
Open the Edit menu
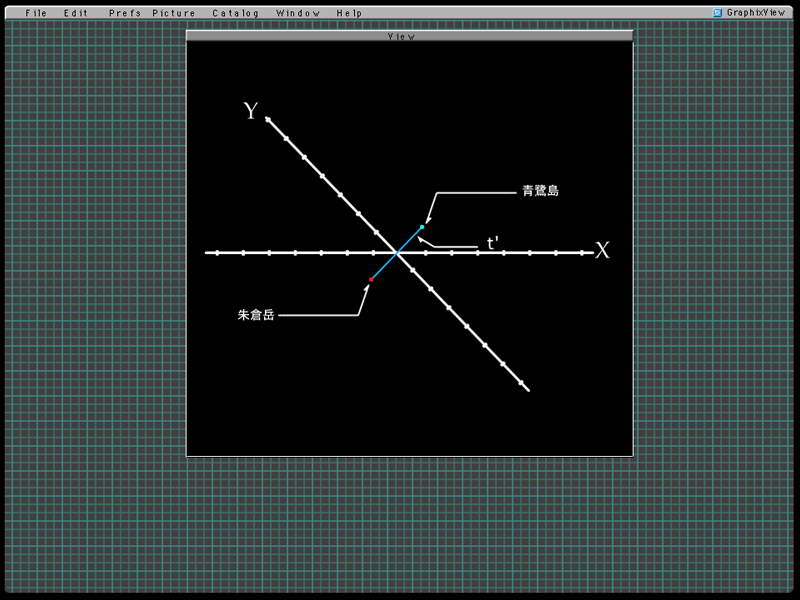coord(76,13)
